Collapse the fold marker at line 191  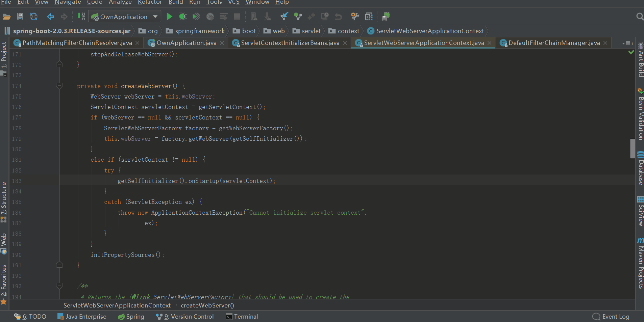[x=59, y=265]
